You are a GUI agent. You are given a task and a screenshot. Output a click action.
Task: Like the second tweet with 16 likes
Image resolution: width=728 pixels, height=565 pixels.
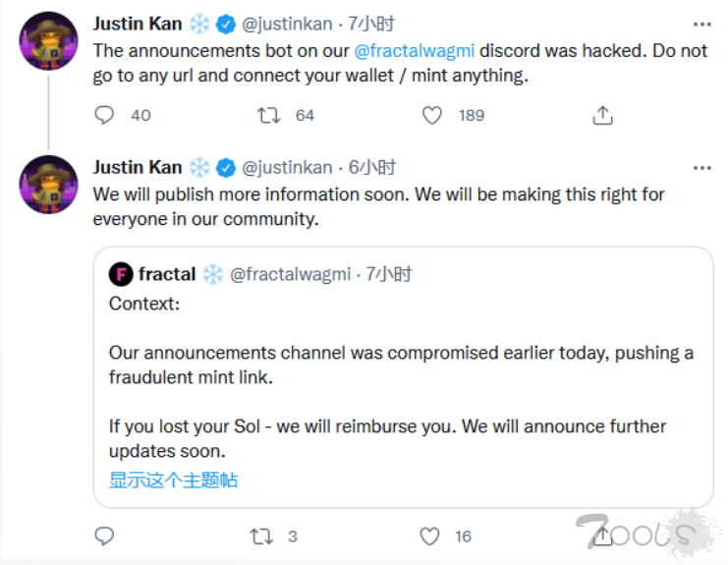pyautogui.click(x=429, y=536)
